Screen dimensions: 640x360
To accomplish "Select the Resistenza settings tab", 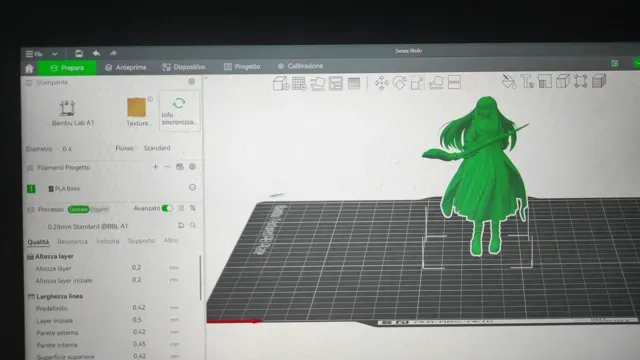I will [73, 242].
